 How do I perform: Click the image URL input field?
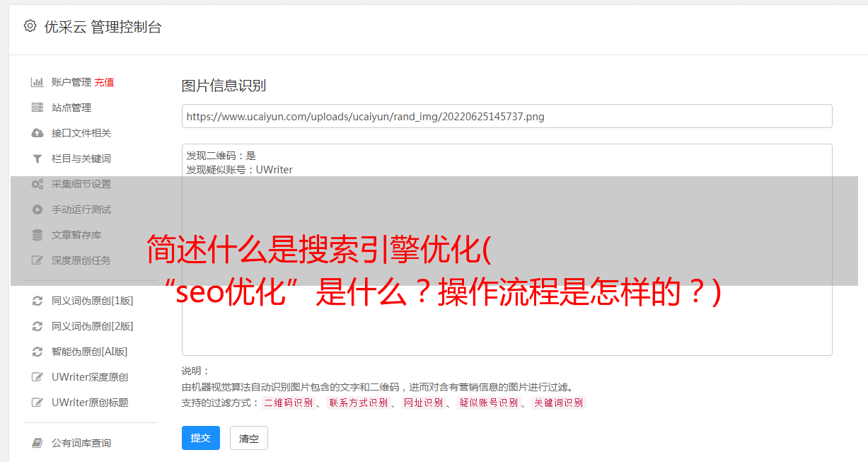point(507,116)
